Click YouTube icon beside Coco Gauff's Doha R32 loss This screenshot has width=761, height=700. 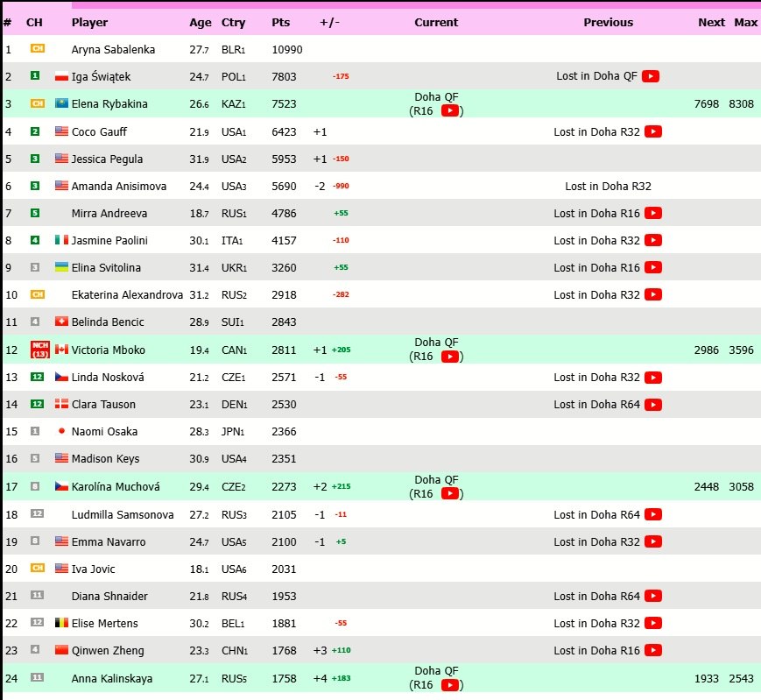click(653, 131)
